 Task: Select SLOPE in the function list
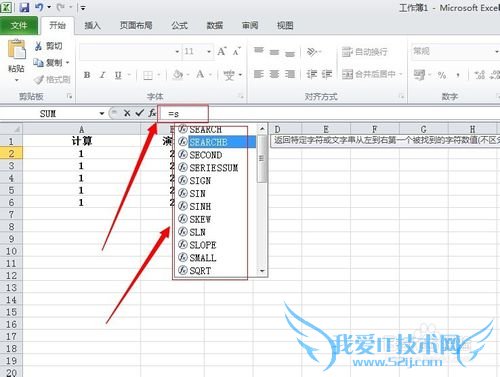pos(217,245)
